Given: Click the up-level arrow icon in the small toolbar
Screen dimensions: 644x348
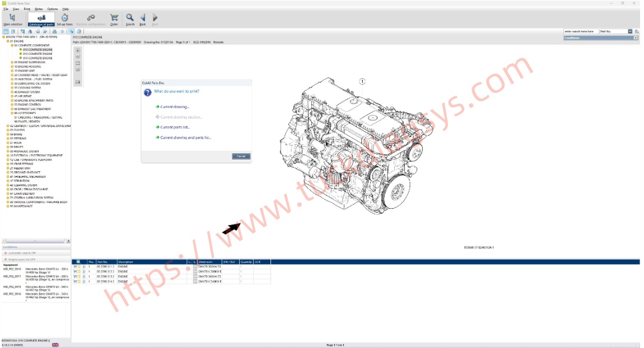Looking at the screenshot, I should (30, 31).
